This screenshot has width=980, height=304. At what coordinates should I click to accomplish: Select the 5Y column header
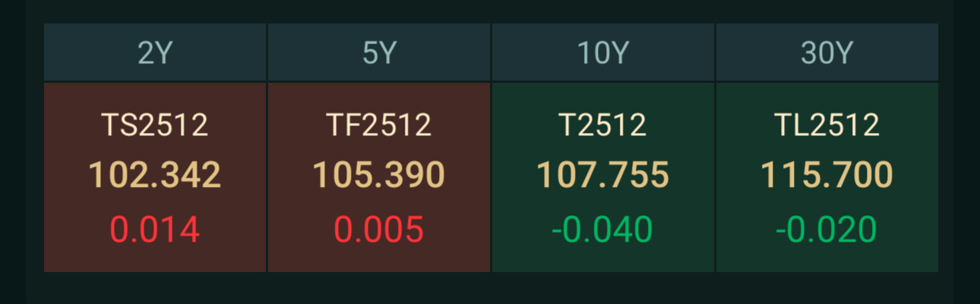[378, 53]
